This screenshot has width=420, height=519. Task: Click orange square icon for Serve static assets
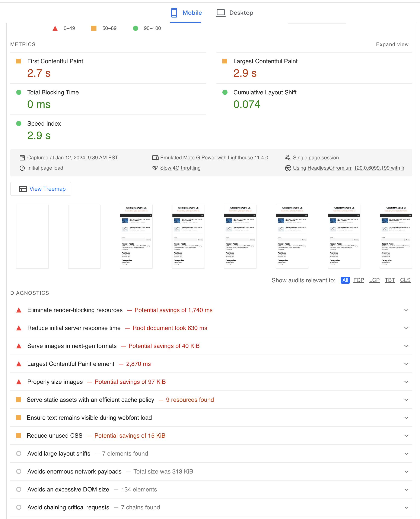click(18, 399)
